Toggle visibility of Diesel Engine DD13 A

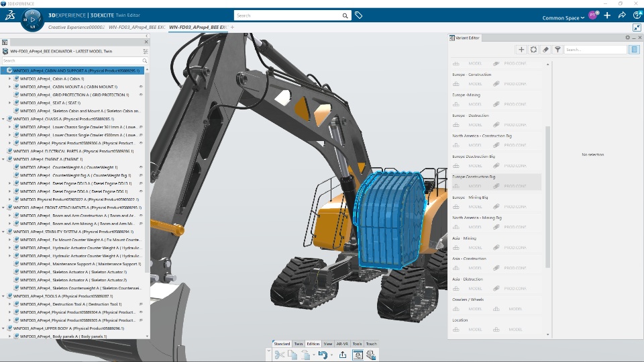coord(141,183)
